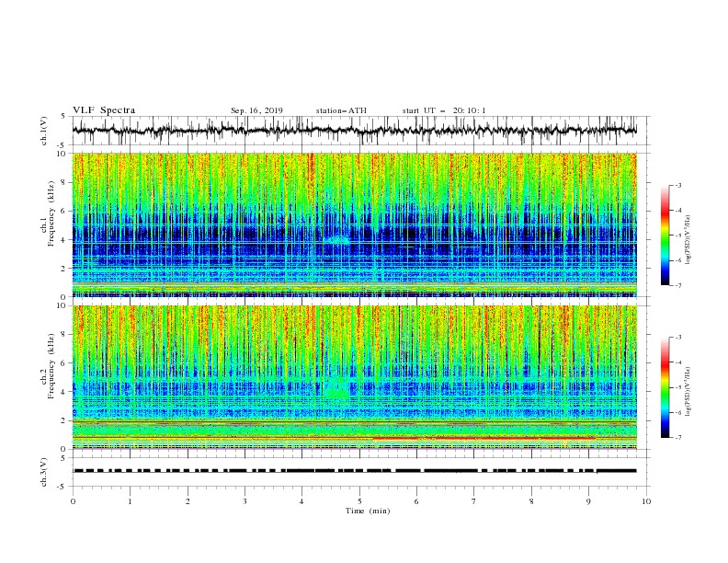
Task: Click the time axis tick label "10"
Action: point(646,501)
